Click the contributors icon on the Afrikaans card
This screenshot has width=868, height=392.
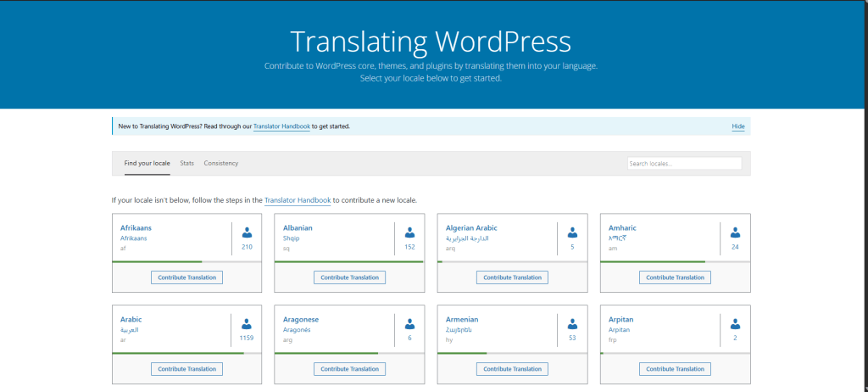pos(247,232)
